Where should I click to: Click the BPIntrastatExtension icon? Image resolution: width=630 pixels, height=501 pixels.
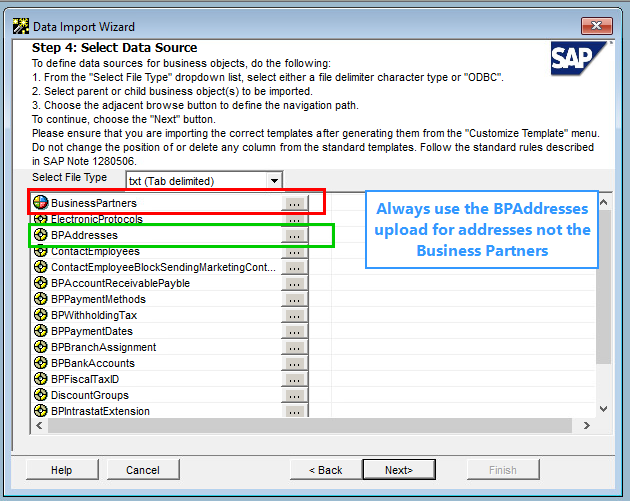(41, 411)
